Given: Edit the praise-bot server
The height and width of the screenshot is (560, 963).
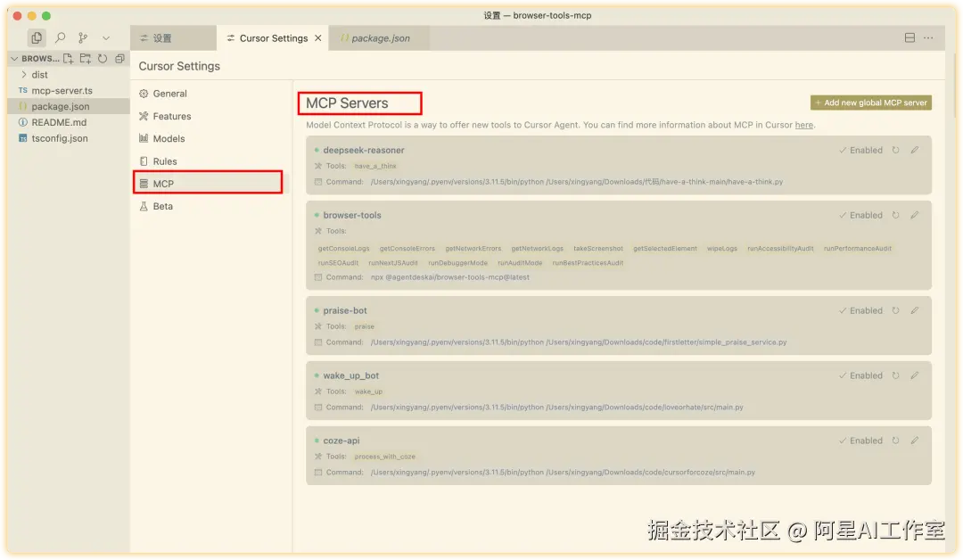Looking at the screenshot, I should click(915, 310).
